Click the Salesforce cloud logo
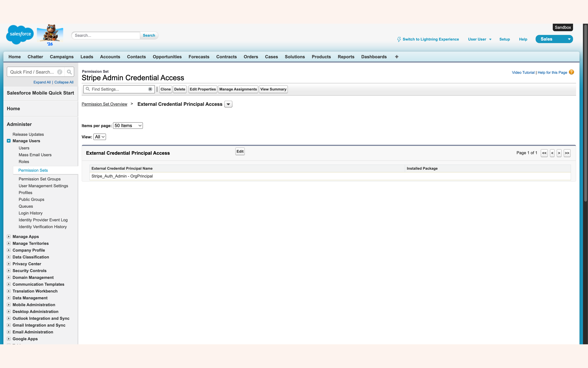This screenshot has width=588, height=368. tap(20, 35)
